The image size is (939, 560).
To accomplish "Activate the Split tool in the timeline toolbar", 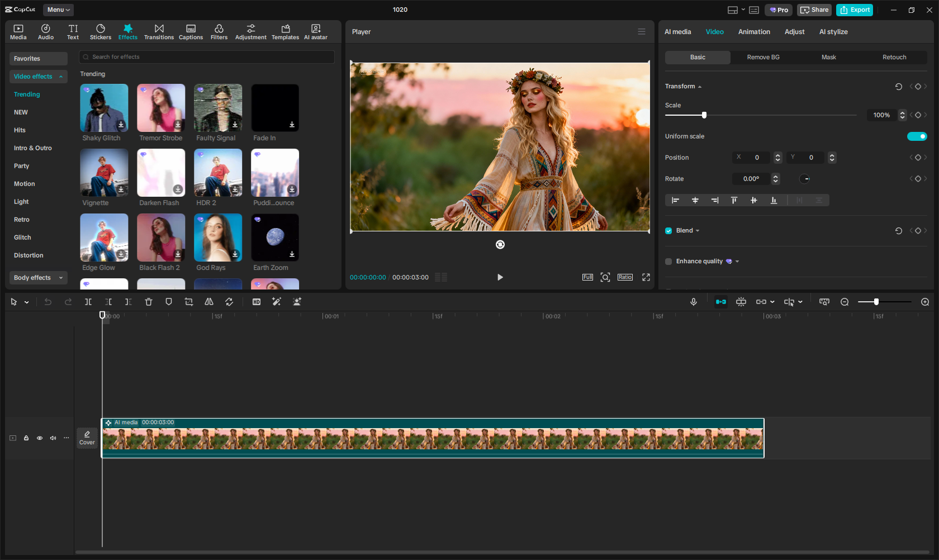I will (88, 302).
